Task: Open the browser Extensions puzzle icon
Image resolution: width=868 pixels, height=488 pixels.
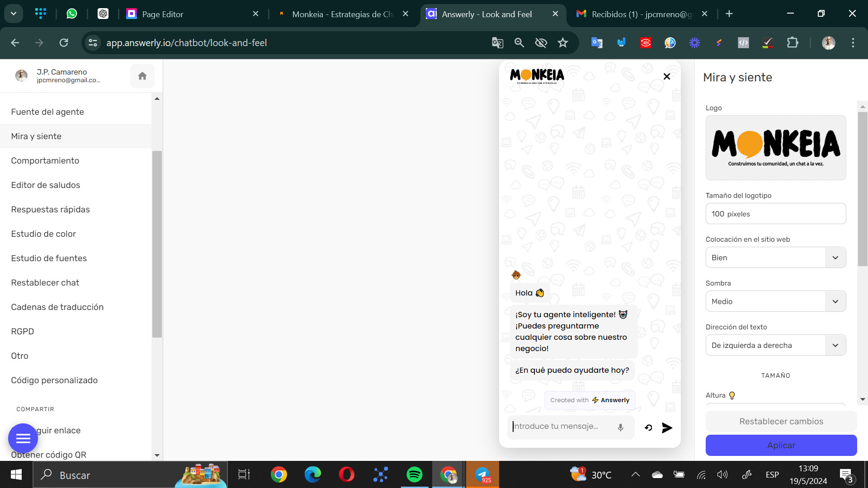Action: point(792,43)
